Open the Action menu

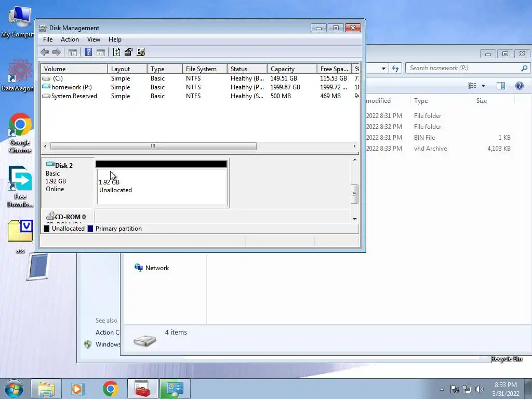pos(70,39)
